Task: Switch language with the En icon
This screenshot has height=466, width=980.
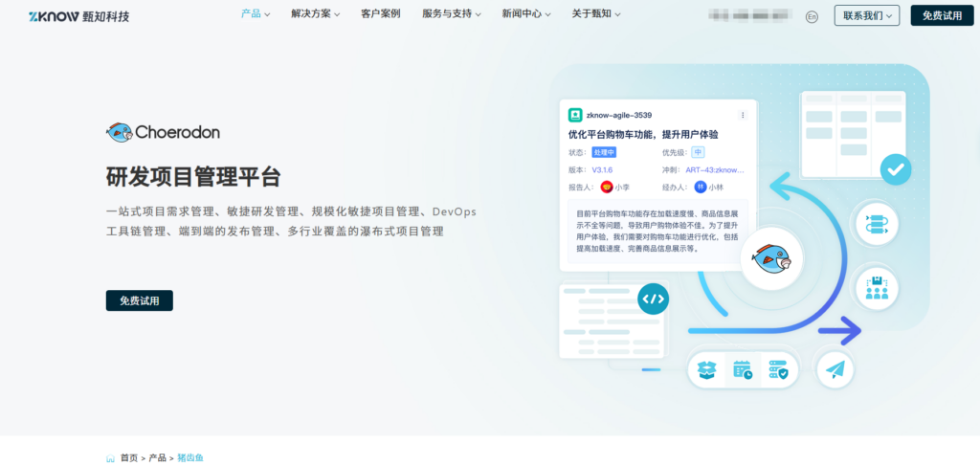Action: tap(812, 16)
